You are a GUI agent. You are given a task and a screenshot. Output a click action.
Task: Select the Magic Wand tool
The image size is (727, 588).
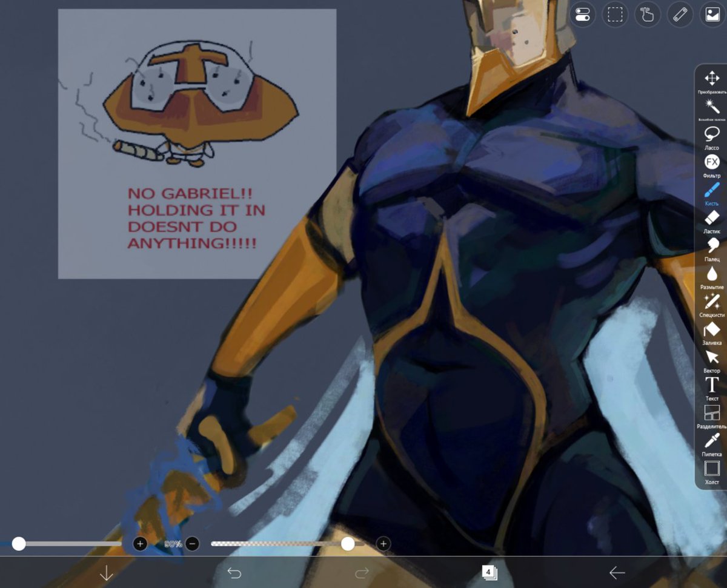pyautogui.click(x=712, y=111)
